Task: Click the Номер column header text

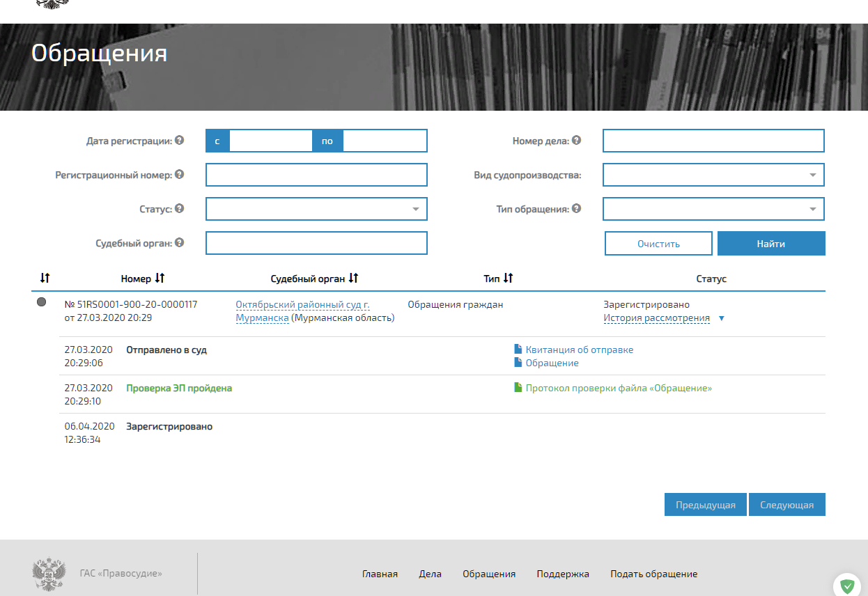Action: click(x=136, y=279)
